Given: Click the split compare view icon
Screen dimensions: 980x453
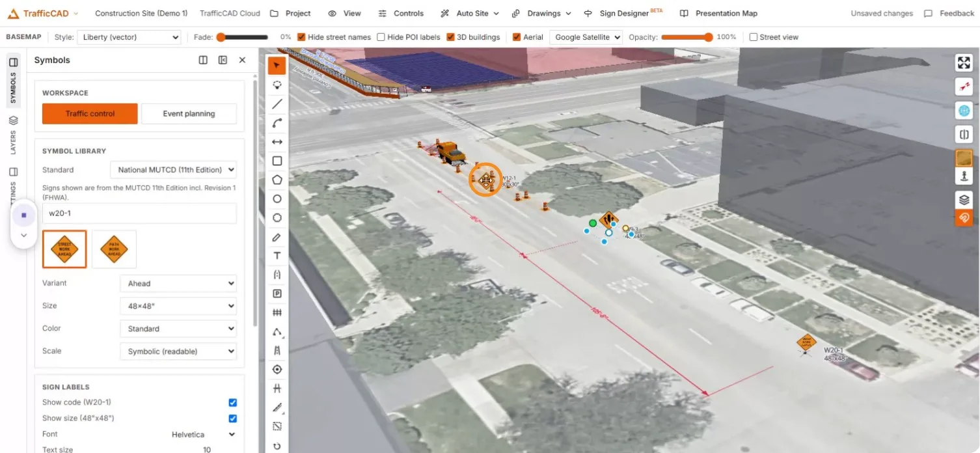Looking at the screenshot, I should click(x=964, y=135).
